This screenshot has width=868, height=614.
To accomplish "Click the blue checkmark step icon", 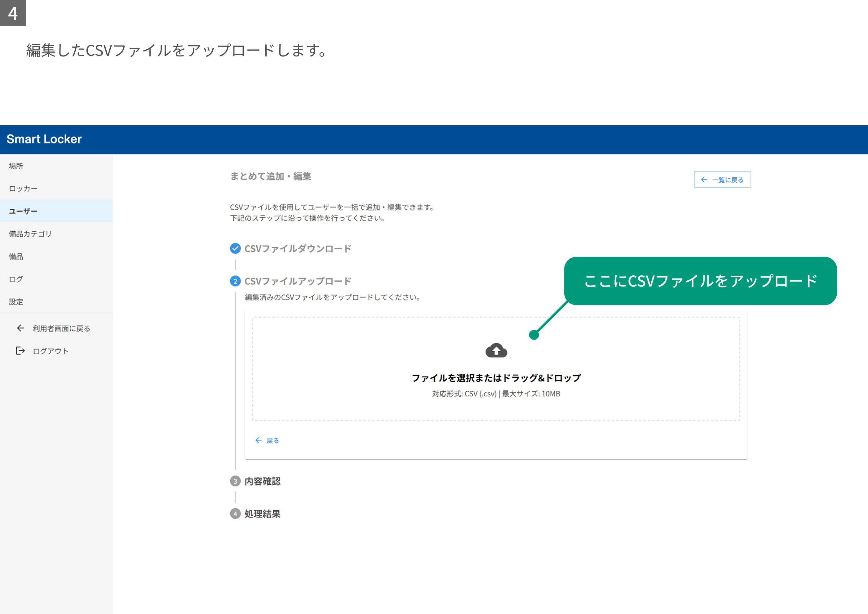I will [x=235, y=248].
